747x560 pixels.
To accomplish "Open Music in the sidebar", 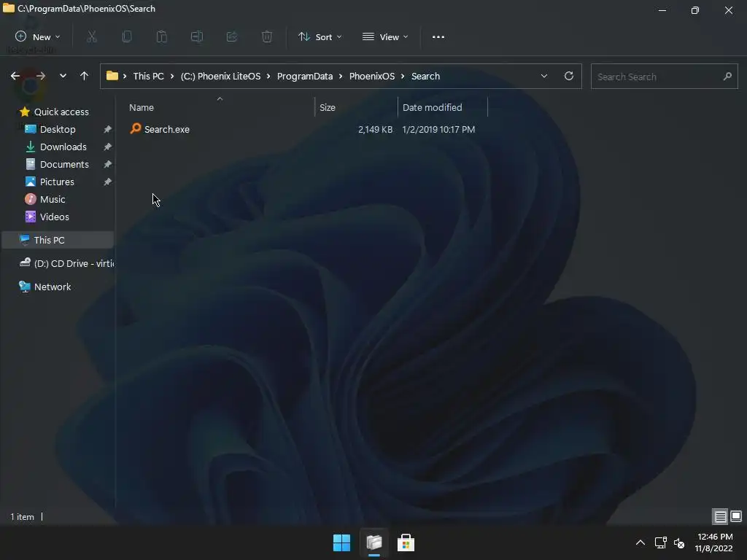I will pos(53,199).
